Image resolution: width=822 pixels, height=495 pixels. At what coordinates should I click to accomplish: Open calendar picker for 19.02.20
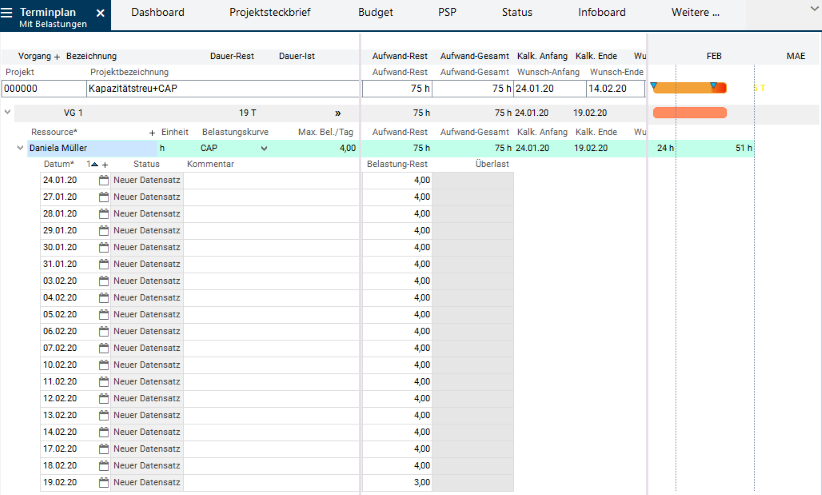(103, 483)
